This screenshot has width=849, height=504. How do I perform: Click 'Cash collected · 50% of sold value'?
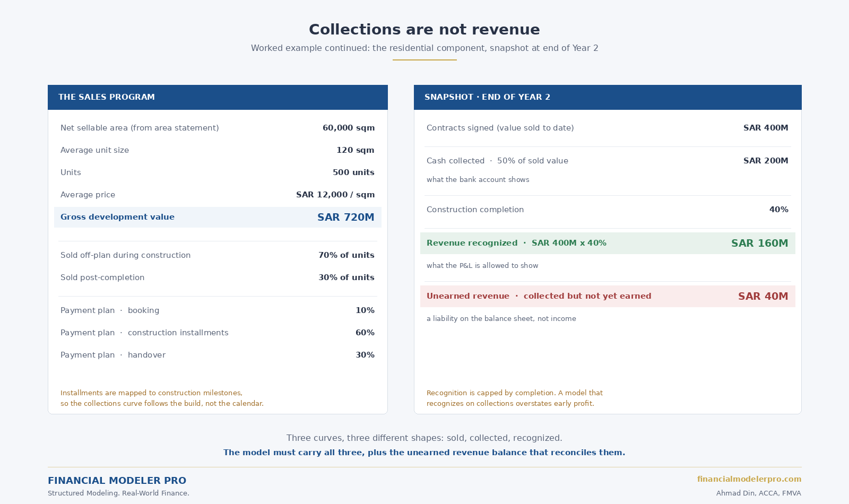pyautogui.click(x=497, y=161)
